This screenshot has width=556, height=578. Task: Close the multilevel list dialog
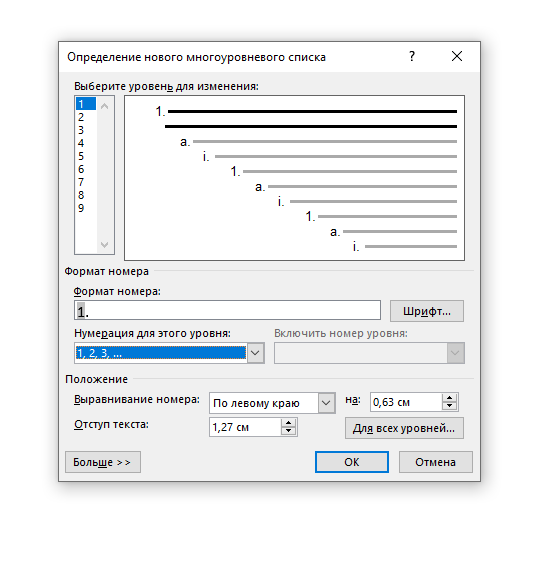pos(457,56)
